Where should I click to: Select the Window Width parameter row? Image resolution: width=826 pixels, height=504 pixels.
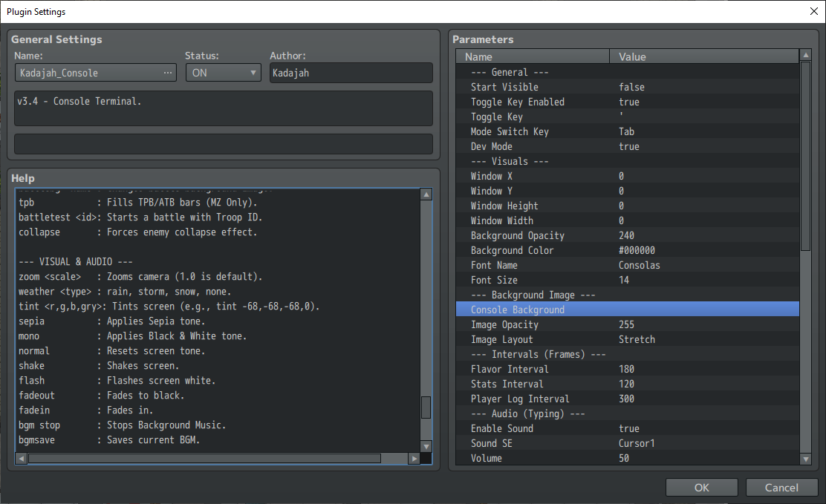tap(628, 220)
